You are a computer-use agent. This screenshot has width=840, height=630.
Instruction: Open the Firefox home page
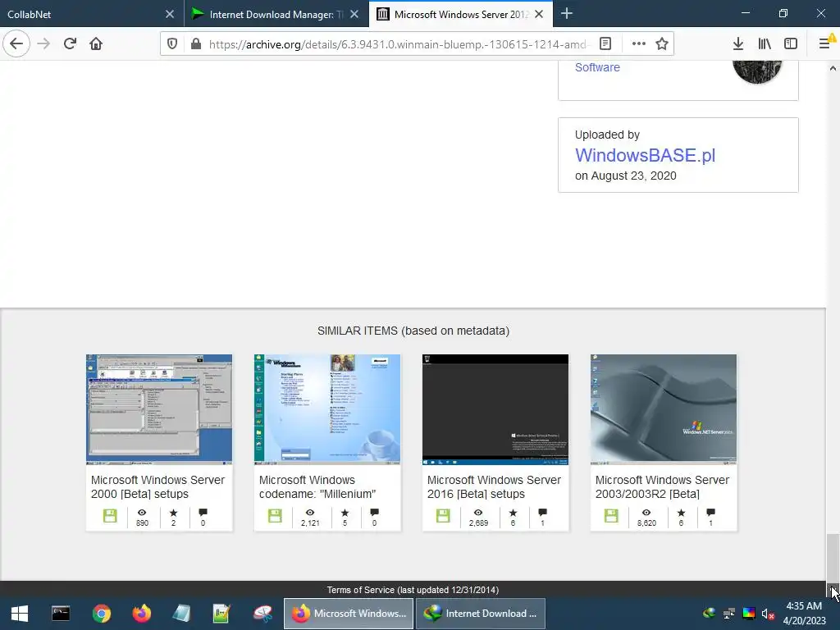(x=96, y=44)
